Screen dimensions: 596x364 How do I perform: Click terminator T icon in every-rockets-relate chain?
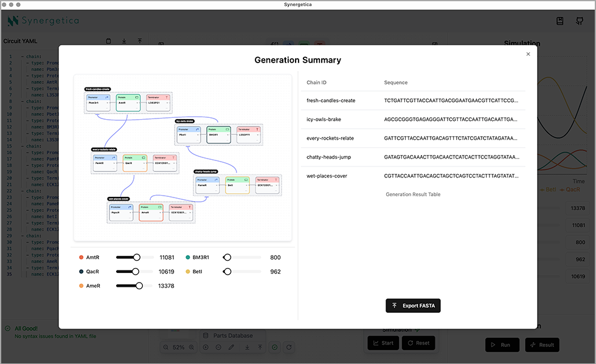[174, 157]
